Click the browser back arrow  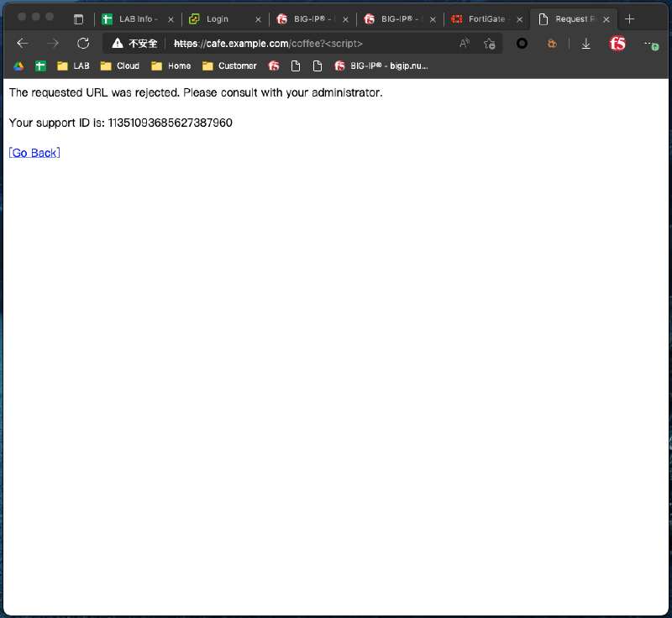tap(23, 44)
